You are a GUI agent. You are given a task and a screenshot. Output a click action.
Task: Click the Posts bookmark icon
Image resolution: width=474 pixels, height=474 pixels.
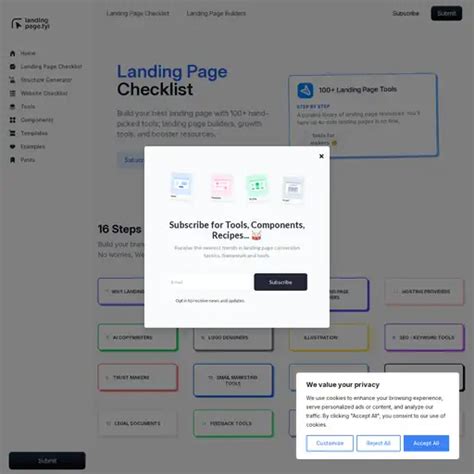pyautogui.click(x=13, y=160)
